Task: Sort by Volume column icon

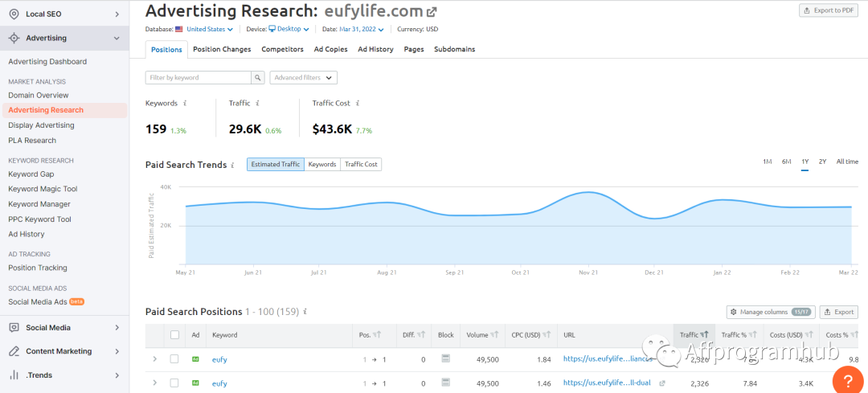Action: click(x=494, y=335)
